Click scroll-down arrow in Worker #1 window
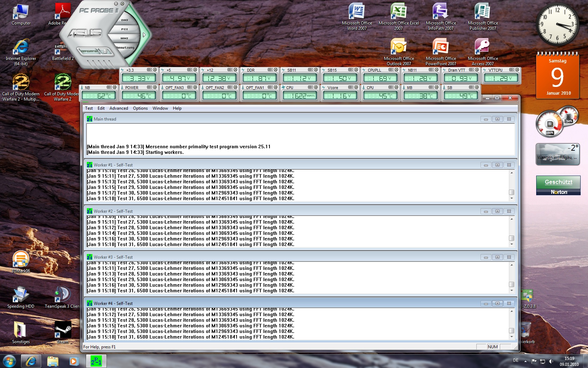The image size is (588, 368). 511,198
